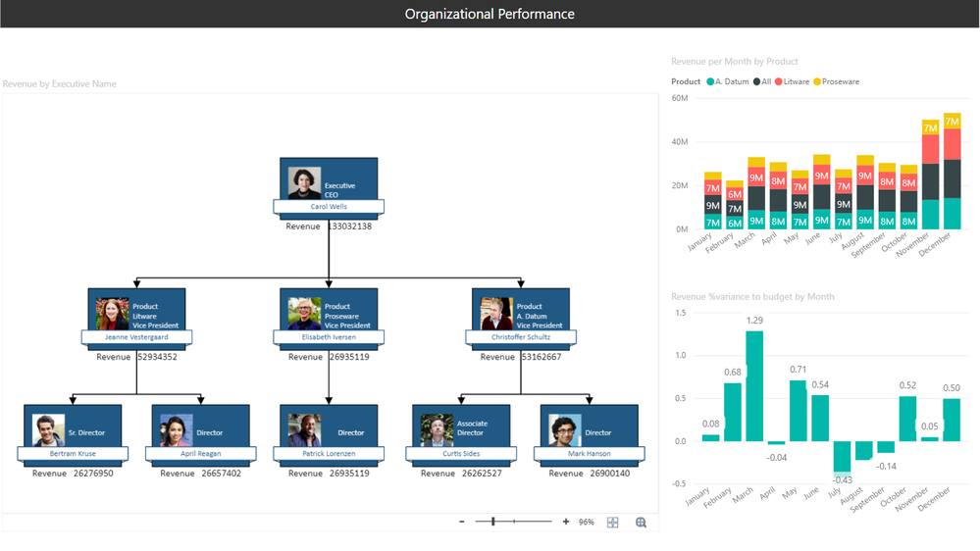Click the January variance bar labeled 0.08

(710, 438)
